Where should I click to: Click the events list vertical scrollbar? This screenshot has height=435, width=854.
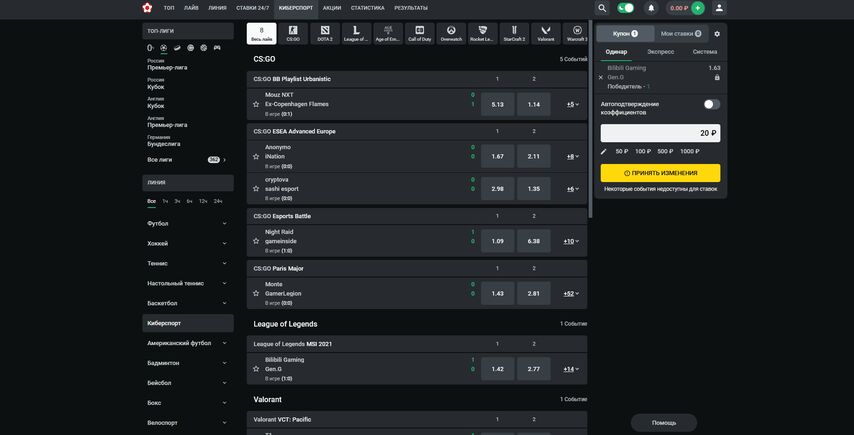tap(590, 120)
